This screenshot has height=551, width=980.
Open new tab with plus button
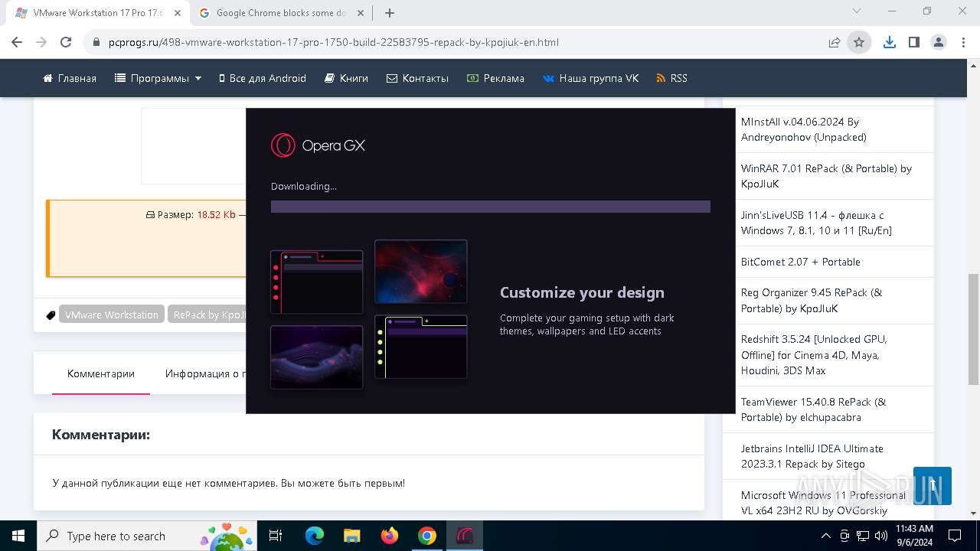(x=390, y=13)
